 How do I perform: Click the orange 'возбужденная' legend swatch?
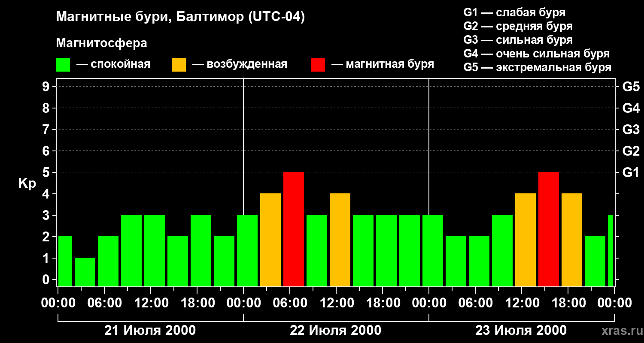tap(179, 65)
